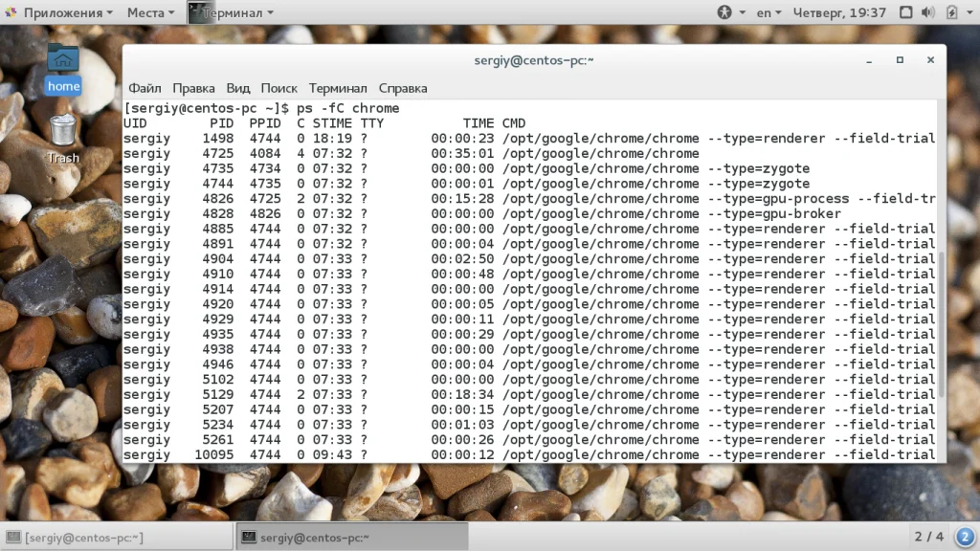Open the Справка help menu
The image size is (980, 551).
click(x=402, y=88)
